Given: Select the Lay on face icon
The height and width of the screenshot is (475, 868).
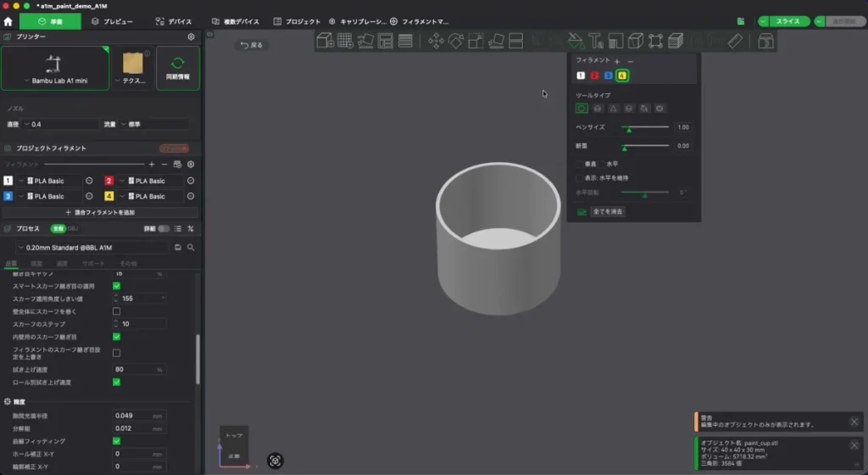Looking at the screenshot, I should [x=496, y=41].
